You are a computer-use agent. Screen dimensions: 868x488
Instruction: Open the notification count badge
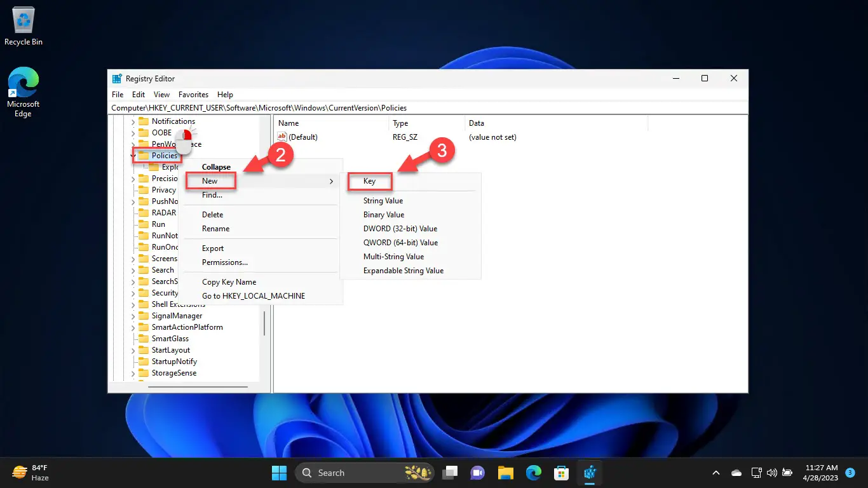coord(850,473)
